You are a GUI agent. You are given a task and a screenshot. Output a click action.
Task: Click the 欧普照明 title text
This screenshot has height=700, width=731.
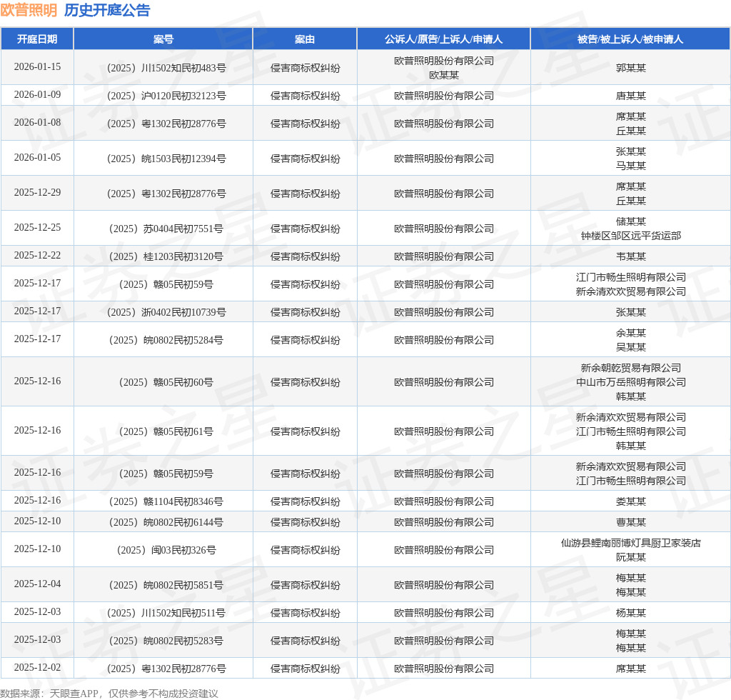click(x=29, y=10)
